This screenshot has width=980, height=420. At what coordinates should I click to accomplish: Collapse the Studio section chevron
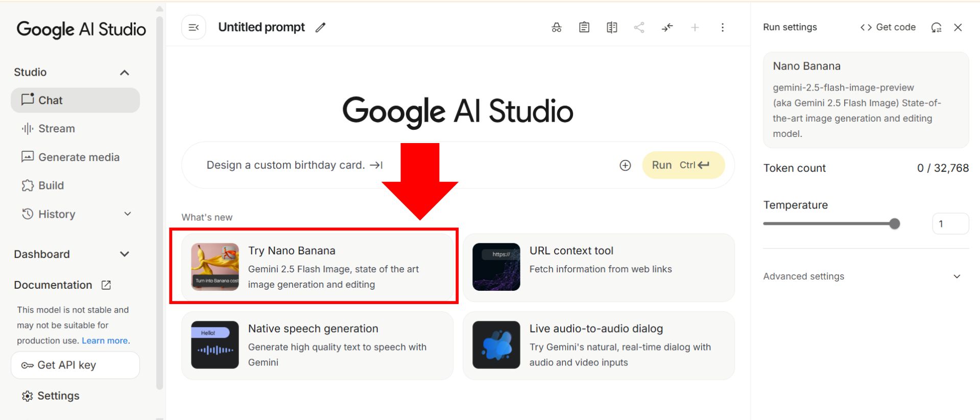coord(124,73)
